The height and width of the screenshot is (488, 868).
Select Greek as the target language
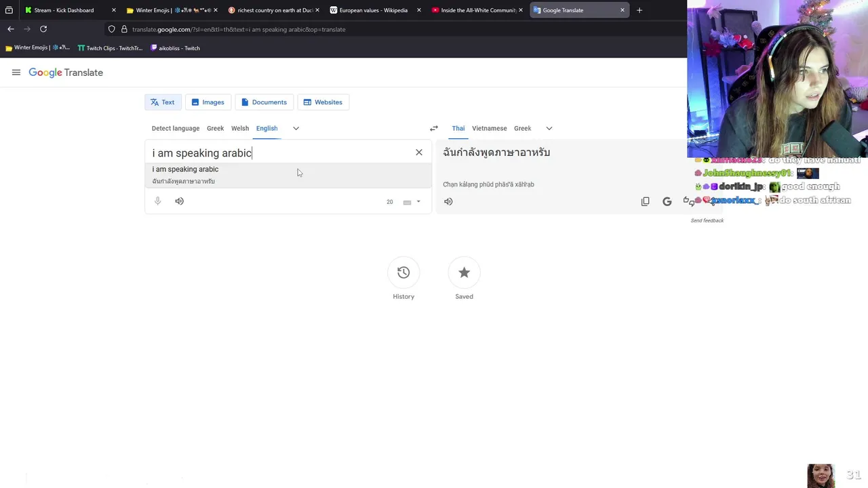(522, 128)
